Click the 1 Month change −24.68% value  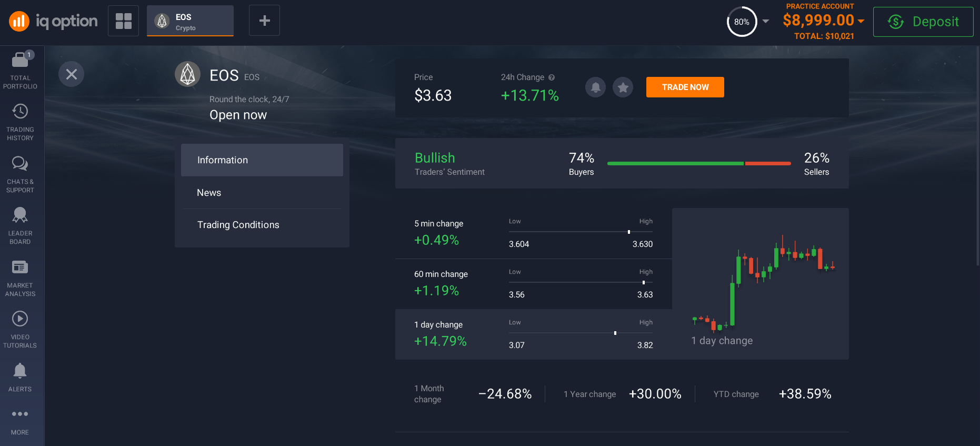coord(505,394)
